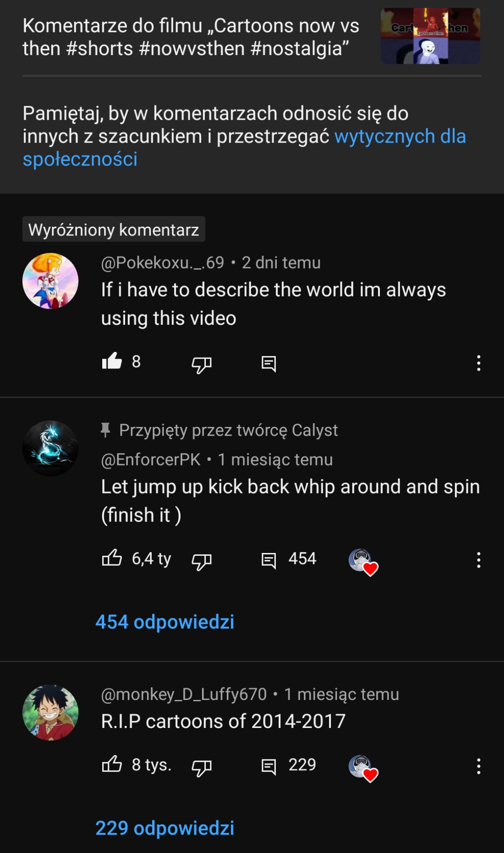The height and width of the screenshot is (853, 504).
Task: Open options menu for EnforcerPK comment
Action: 478,560
